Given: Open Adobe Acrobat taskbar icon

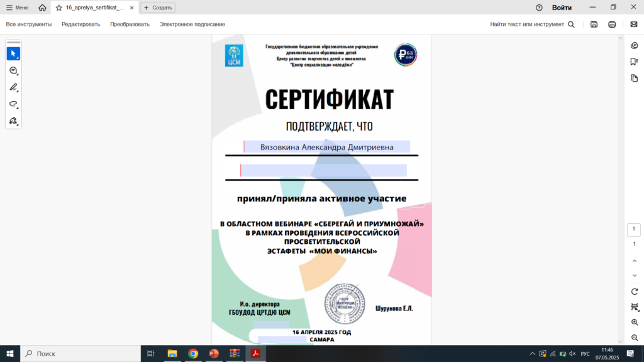Looking at the screenshot, I should click(255, 353).
